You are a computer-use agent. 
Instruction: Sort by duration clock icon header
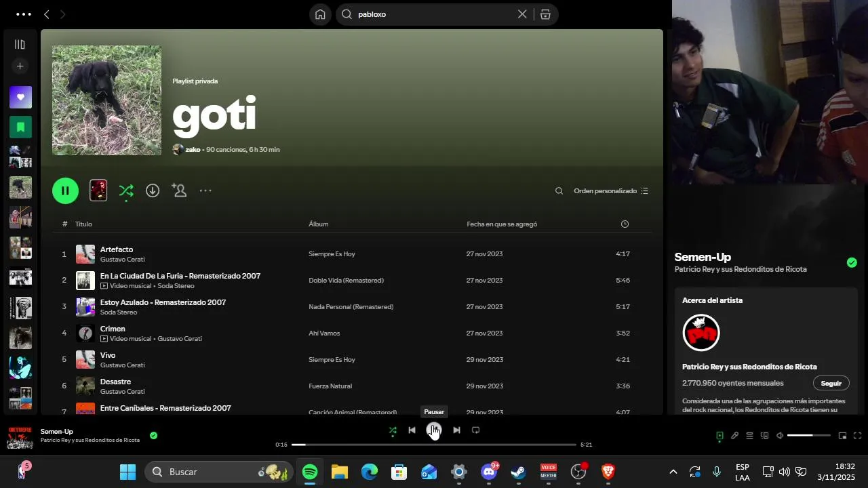point(625,224)
